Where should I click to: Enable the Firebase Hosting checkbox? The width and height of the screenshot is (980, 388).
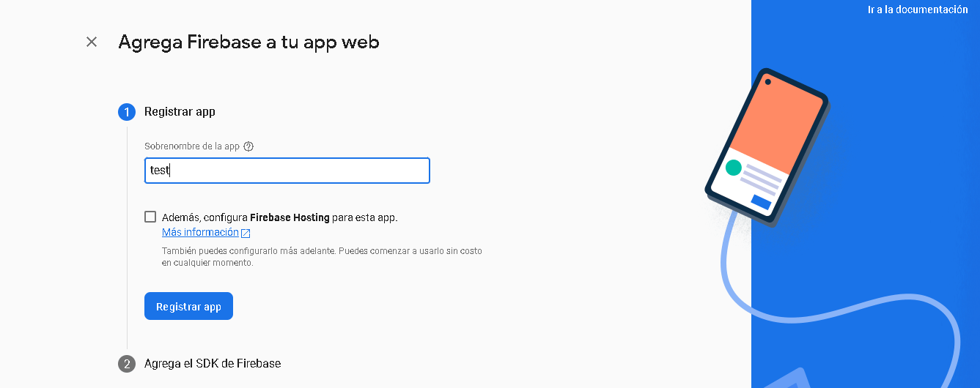[x=150, y=217]
